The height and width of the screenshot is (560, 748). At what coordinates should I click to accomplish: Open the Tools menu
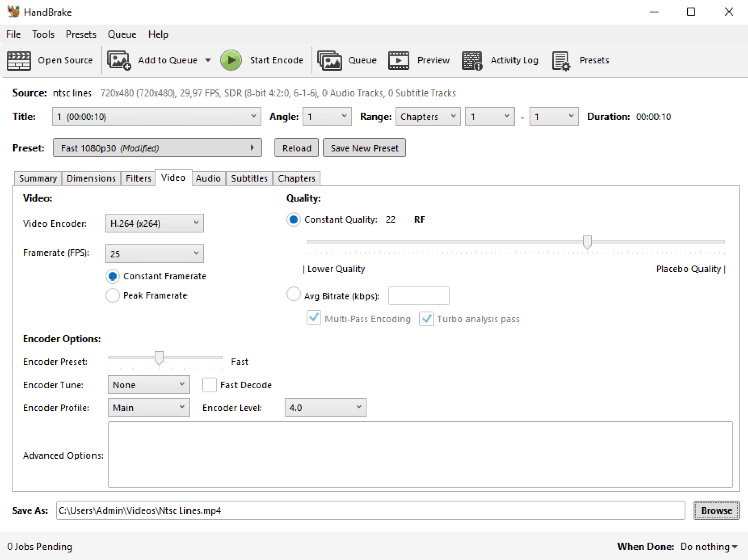[x=43, y=34]
